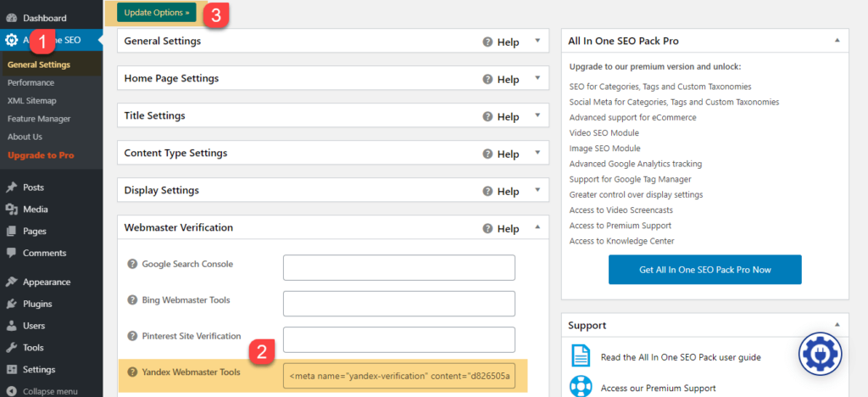Click the Settings sliders icon

click(12, 369)
